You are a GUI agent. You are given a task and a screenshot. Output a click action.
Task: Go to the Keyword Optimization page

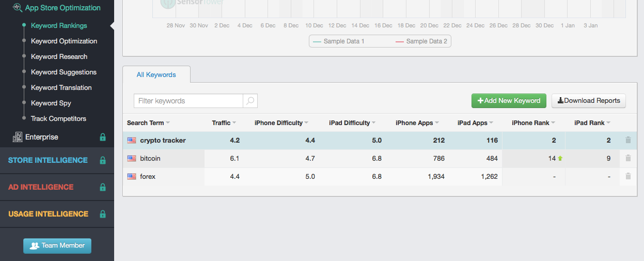coord(64,41)
